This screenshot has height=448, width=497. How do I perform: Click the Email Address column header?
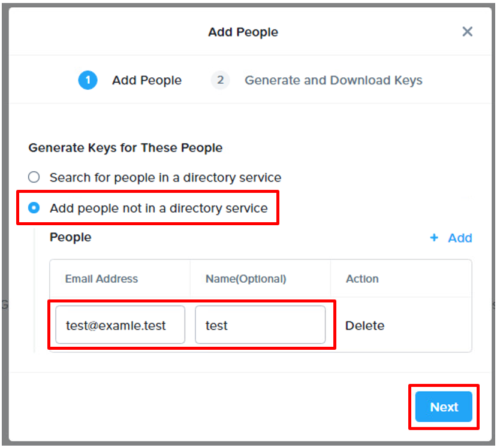[101, 279]
